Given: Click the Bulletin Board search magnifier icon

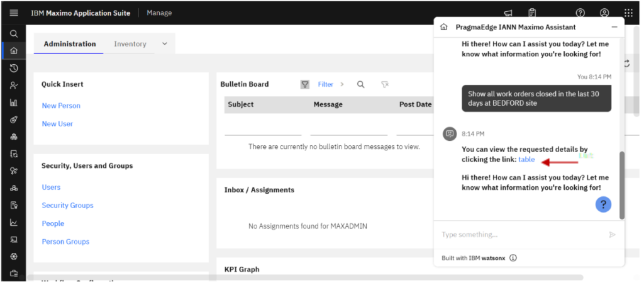Looking at the screenshot, I should pos(360,84).
